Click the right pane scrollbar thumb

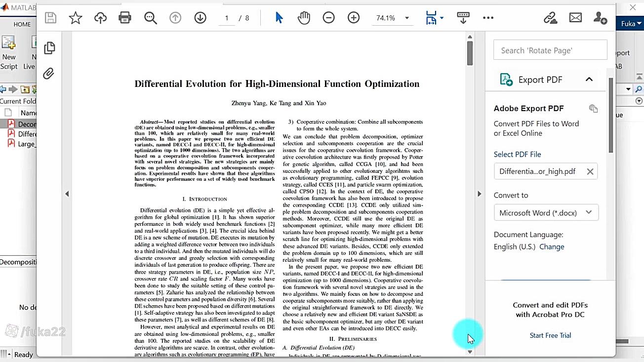coord(611,115)
